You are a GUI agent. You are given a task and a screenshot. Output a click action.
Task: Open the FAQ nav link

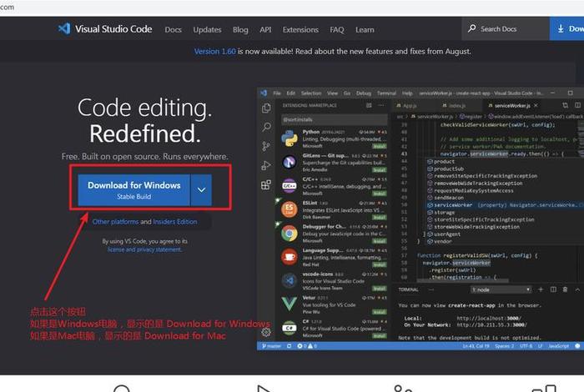pyautogui.click(x=337, y=29)
